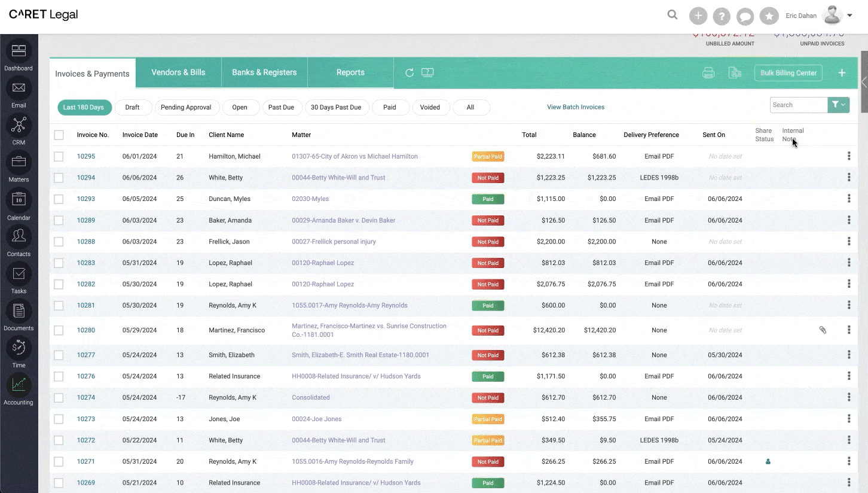Click the Bulk Billing Center button
The width and height of the screenshot is (868, 493).
pos(788,73)
